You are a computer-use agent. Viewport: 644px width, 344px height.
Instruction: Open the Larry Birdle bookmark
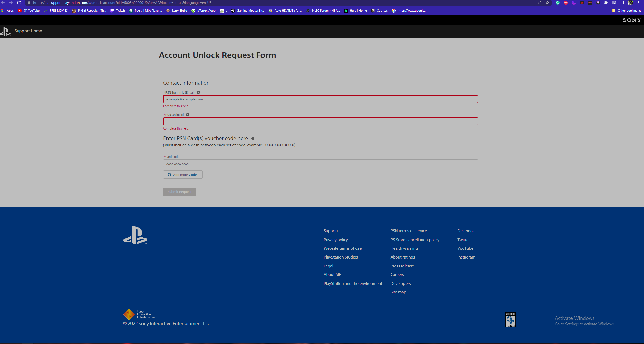[177, 11]
